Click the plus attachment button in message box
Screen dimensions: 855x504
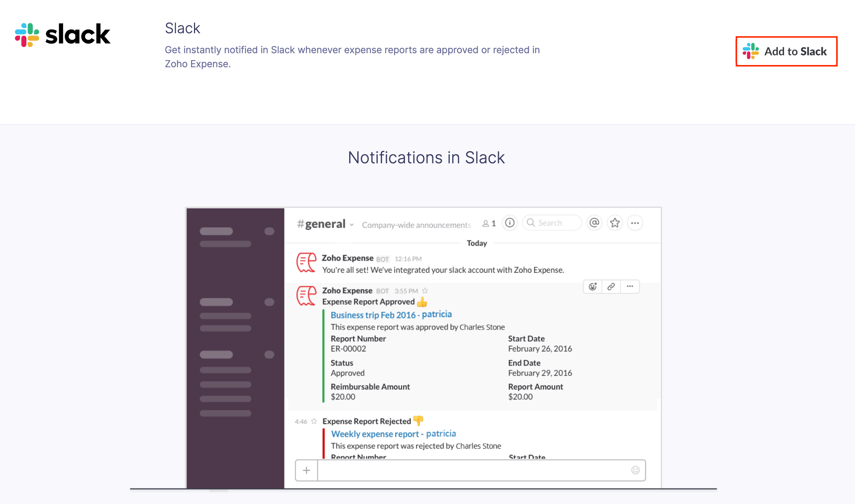click(x=306, y=470)
